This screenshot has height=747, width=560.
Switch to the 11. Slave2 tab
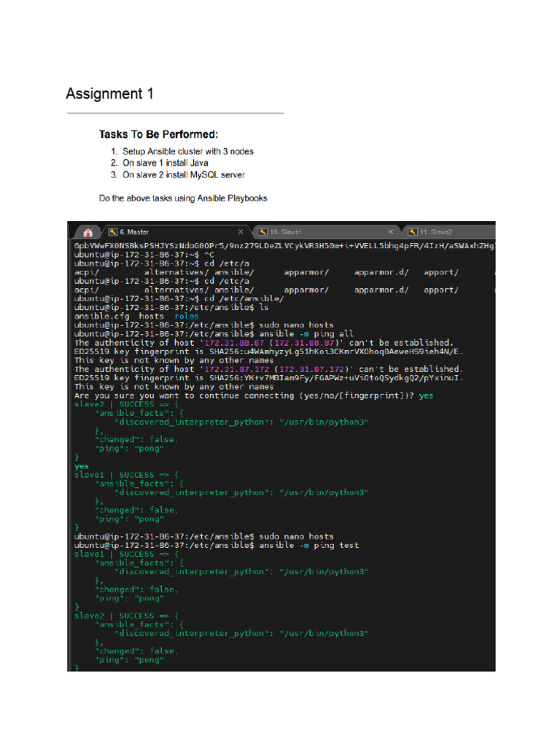pyautogui.click(x=450, y=232)
